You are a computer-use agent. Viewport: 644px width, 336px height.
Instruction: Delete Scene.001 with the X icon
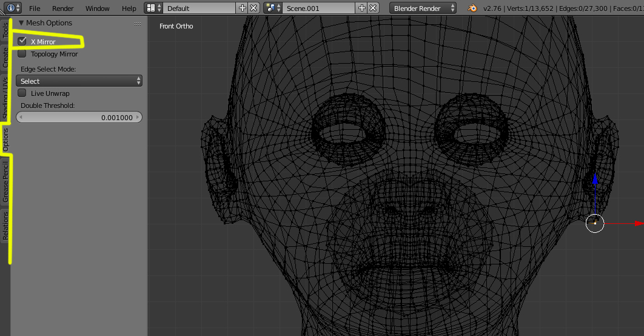point(373,8)
